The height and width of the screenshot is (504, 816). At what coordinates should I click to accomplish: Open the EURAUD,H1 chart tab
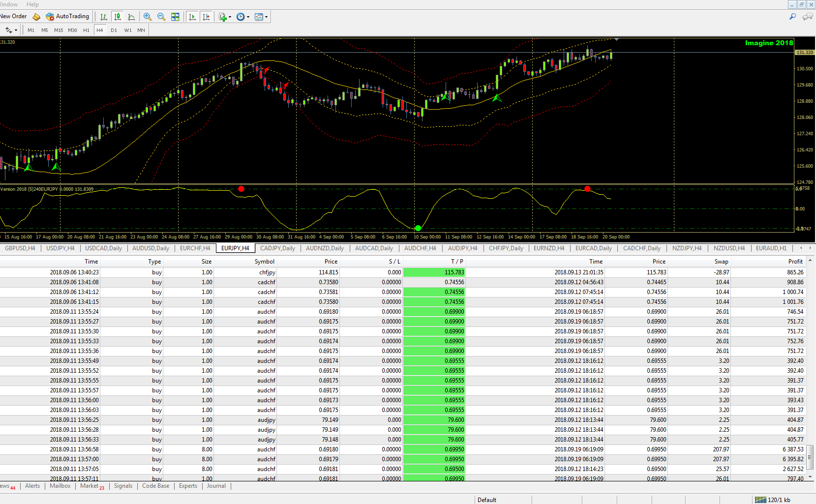click(x=771, y=248)
